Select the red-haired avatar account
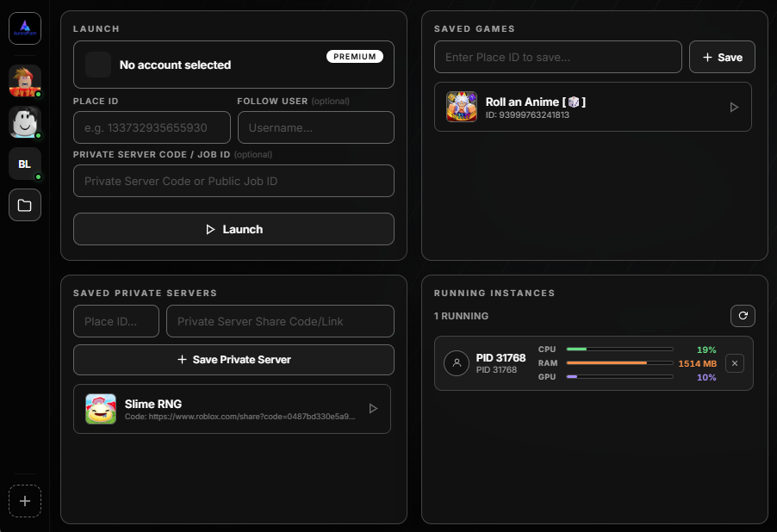777x532 pixels. click(25, 81)
